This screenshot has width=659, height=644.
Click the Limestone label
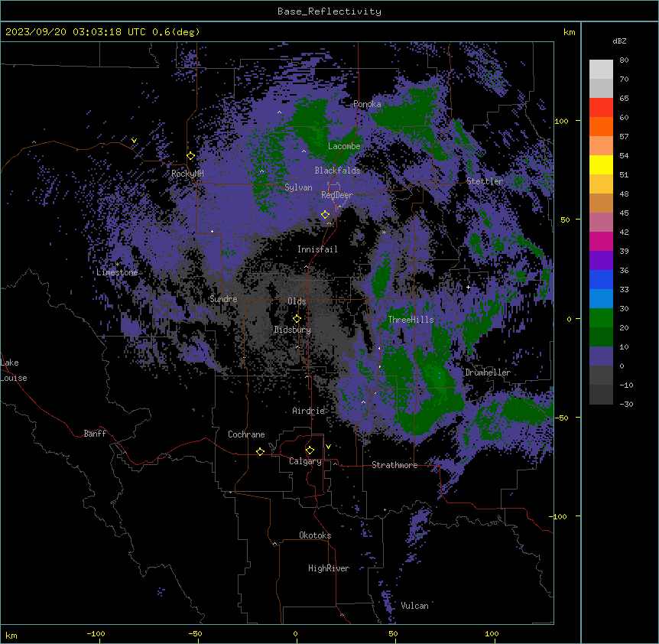click(x=117, y=272)
